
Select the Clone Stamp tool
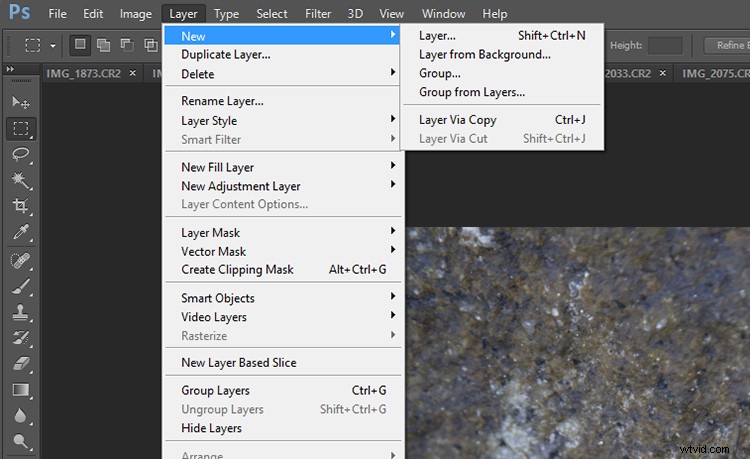pos(21,312)
